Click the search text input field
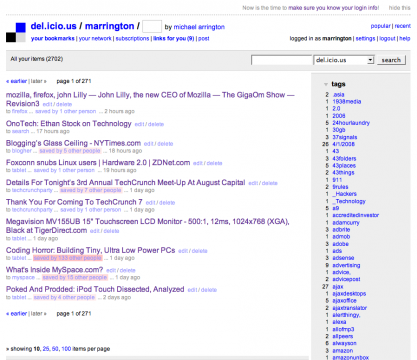 [x=281, y=60]
